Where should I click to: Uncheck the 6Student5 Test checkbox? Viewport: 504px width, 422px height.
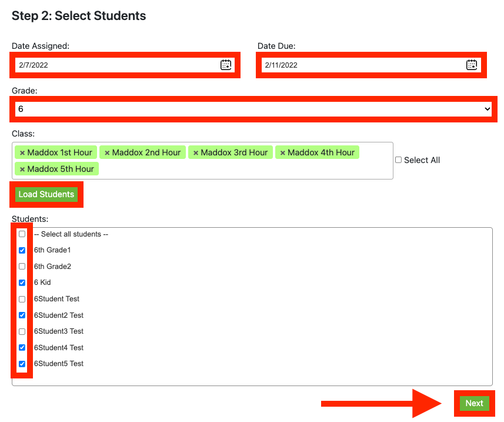click(22, 364)
